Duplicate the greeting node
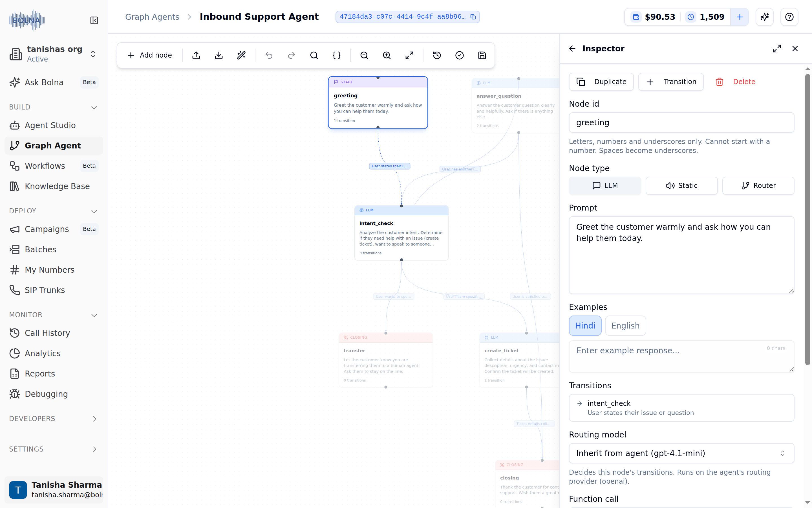This screenshot has width=812, height=508. point(601,82)
